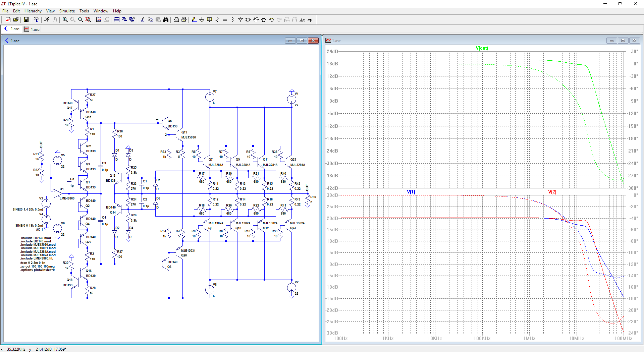Open the Window menu
The image size is (644, 352).
point(101,11)
